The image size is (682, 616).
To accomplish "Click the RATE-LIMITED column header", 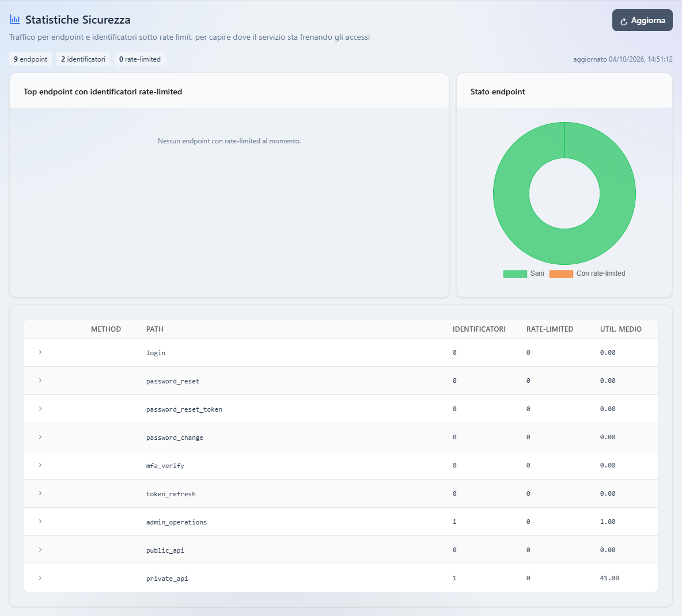I will click(550, 329).
